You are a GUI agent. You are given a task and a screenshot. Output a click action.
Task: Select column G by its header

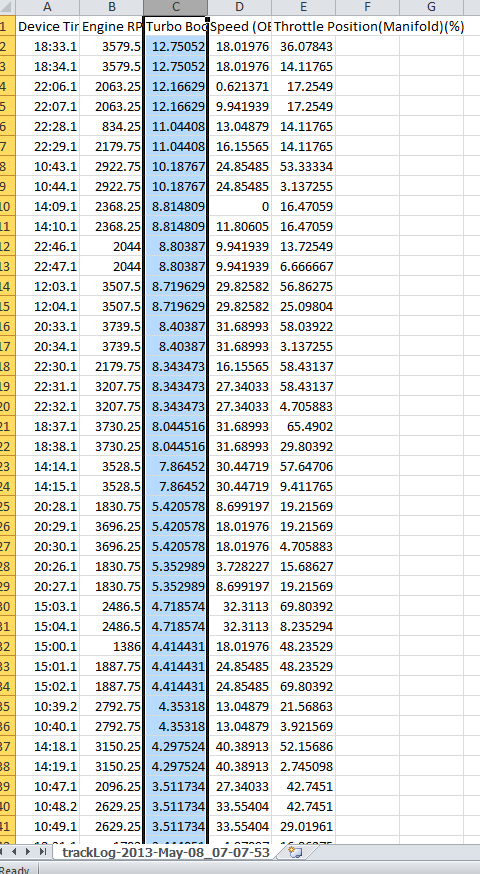point(431,7)
